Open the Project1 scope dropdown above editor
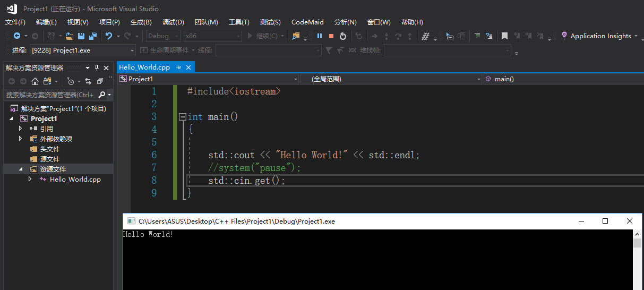Screen dimensions: 644x290 [296, 79]
